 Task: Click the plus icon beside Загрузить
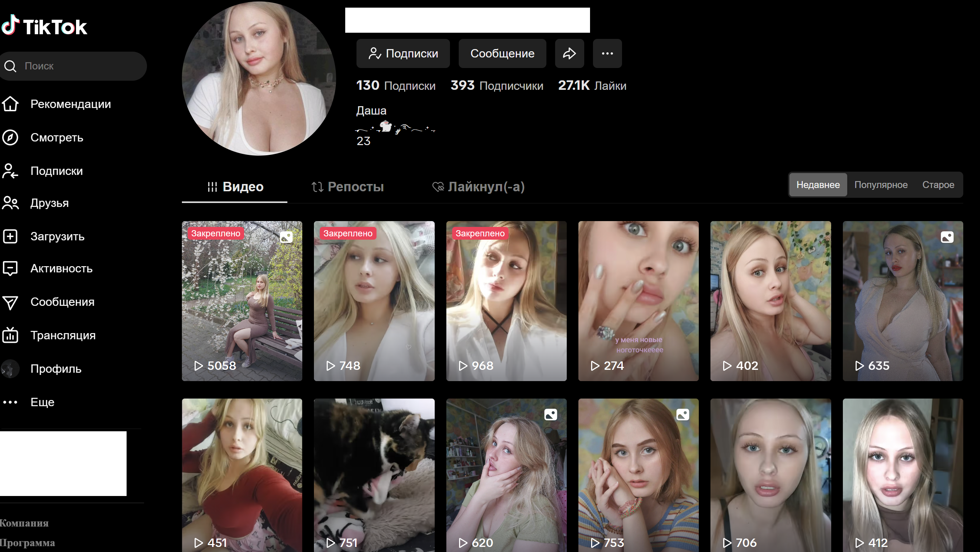[x=10, y=236]
